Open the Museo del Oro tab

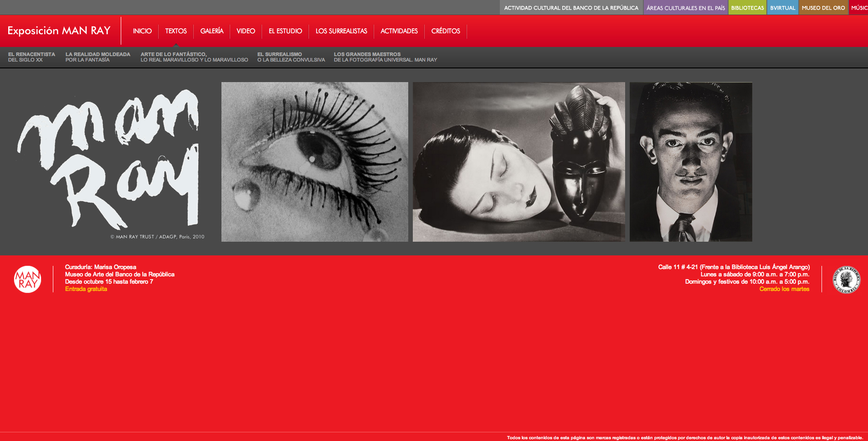click(x=823, y=8)
